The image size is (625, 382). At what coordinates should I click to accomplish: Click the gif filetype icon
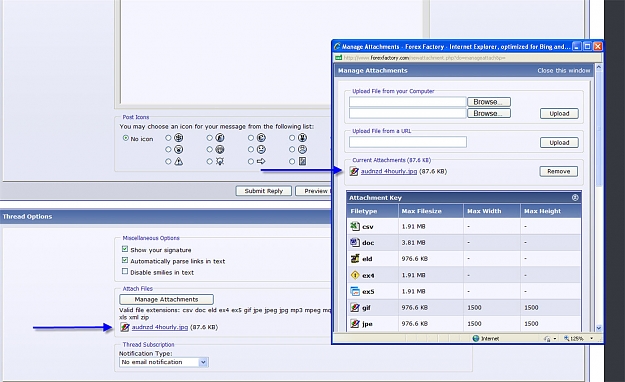pos(355,307)
